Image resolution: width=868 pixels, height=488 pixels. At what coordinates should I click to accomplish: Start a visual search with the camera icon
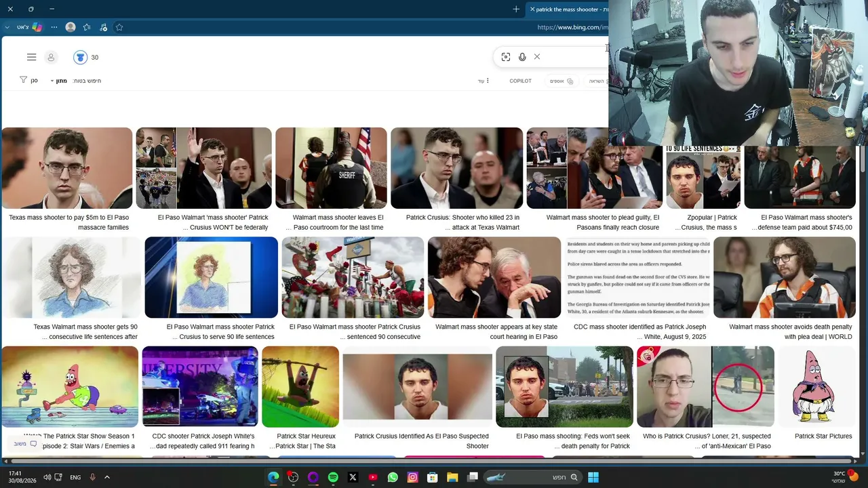[x=506, y=57]
